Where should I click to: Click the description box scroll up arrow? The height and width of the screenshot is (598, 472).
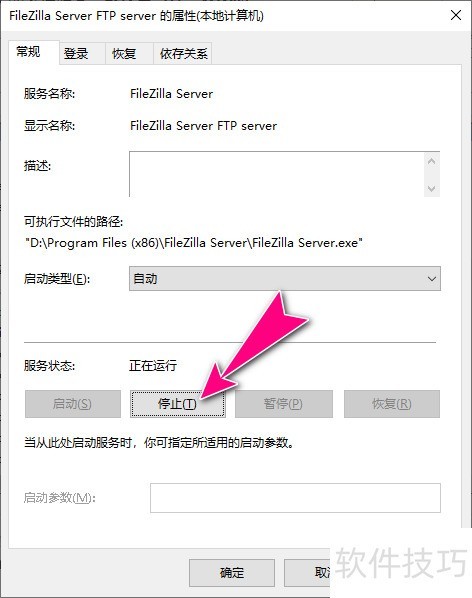pyautogui.click(x=432, y=161)
